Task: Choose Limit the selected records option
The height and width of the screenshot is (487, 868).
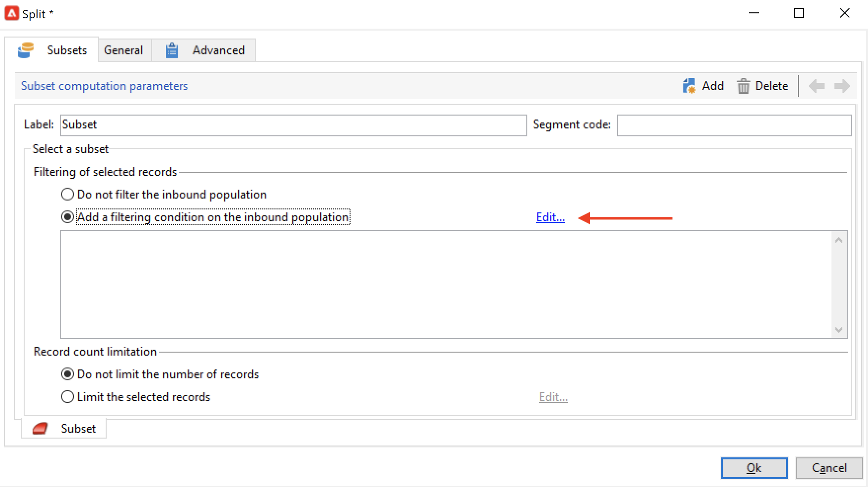Action: tap(68, 397)
